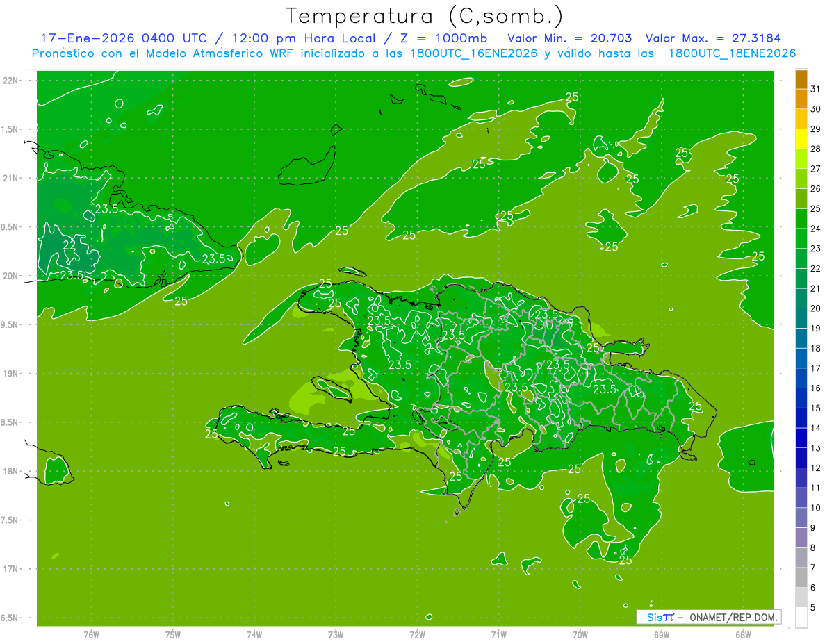834x644 pixels.
Task: Click the "22" contour label over eastern Cuba
Action: coord(70,246)
